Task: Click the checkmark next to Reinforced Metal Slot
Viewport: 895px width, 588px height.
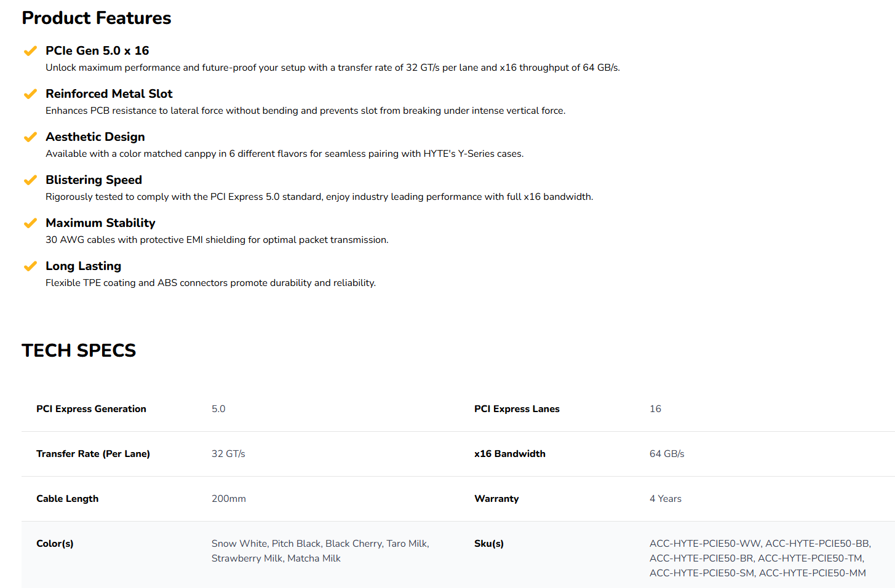Action: tap(30, 94)
